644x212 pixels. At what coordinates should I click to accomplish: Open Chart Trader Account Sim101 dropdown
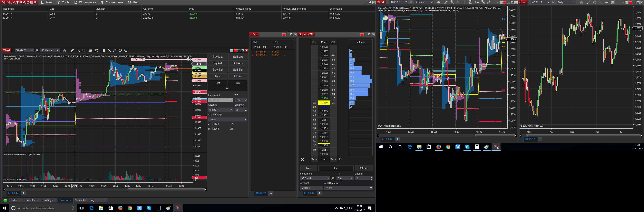click(221, 110)
